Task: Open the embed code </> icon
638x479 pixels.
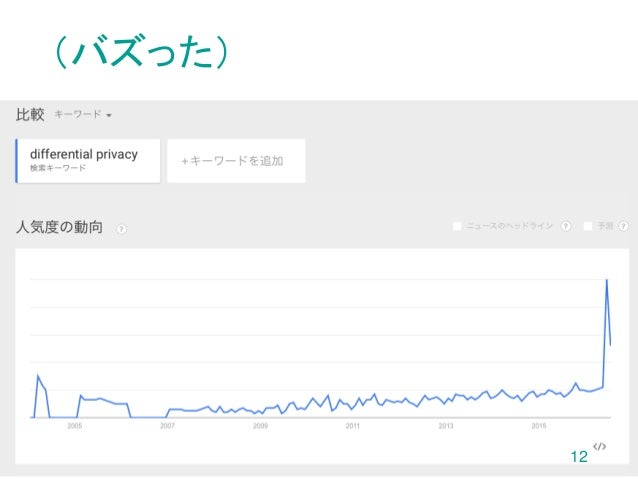Action: pyautogui.click(x=599, y=446)
